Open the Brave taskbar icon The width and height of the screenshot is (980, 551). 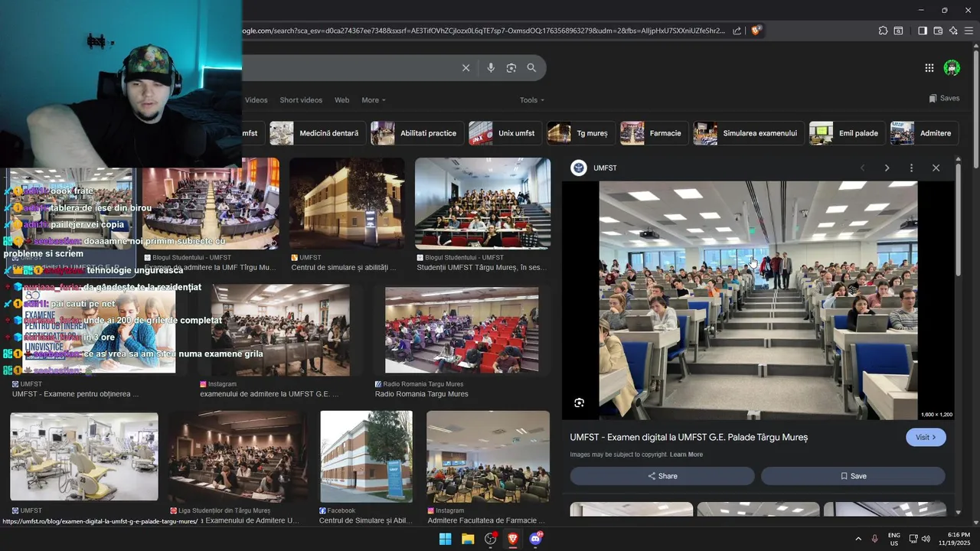[513, 539]
